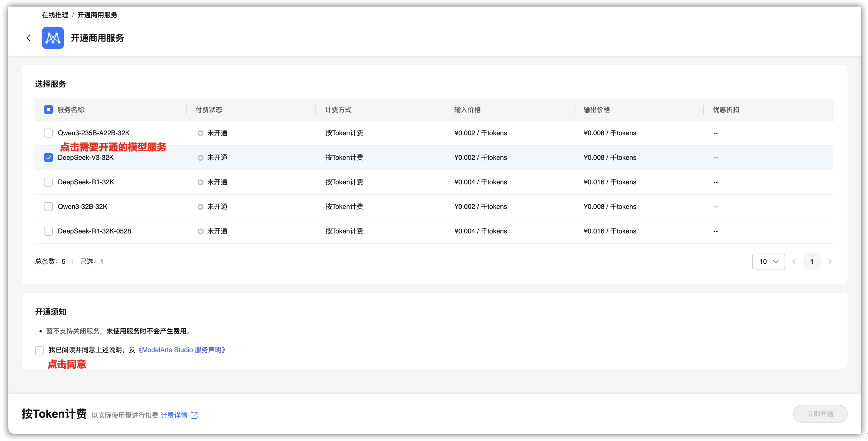
Task: Open the page size dropdown showing 10
Action: [x=768, y=262]
